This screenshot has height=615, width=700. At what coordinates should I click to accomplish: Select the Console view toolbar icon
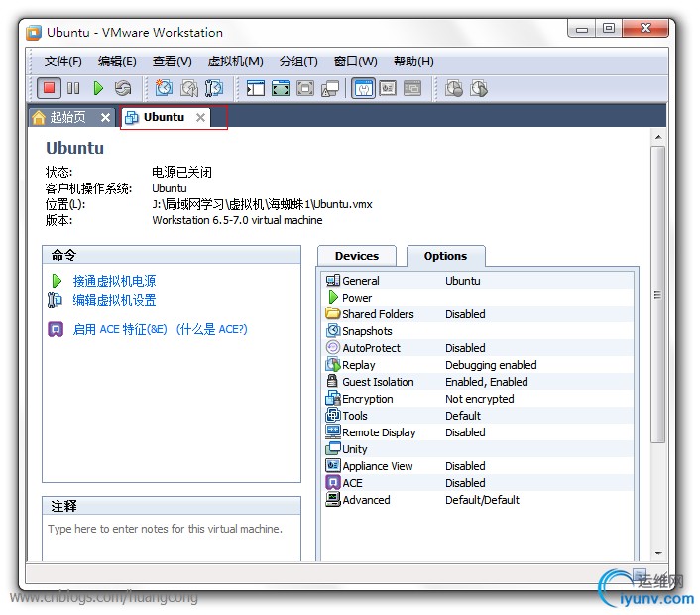pos(412,88)
